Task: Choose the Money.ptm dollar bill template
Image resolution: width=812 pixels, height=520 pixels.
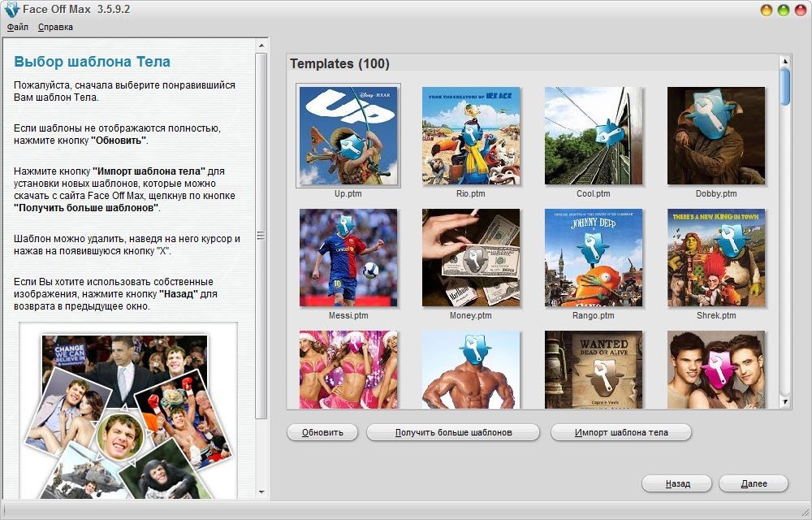Action: point(471,258)
